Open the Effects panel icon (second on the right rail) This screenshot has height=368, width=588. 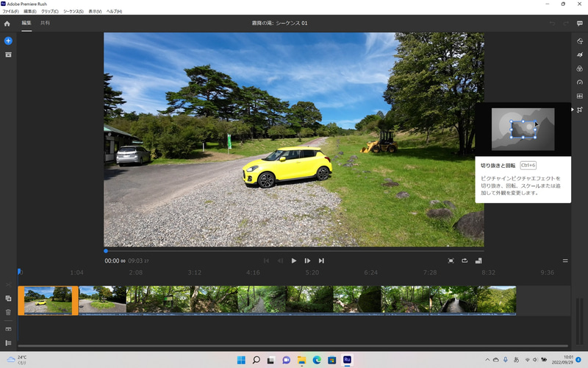[x=580, y=54]
